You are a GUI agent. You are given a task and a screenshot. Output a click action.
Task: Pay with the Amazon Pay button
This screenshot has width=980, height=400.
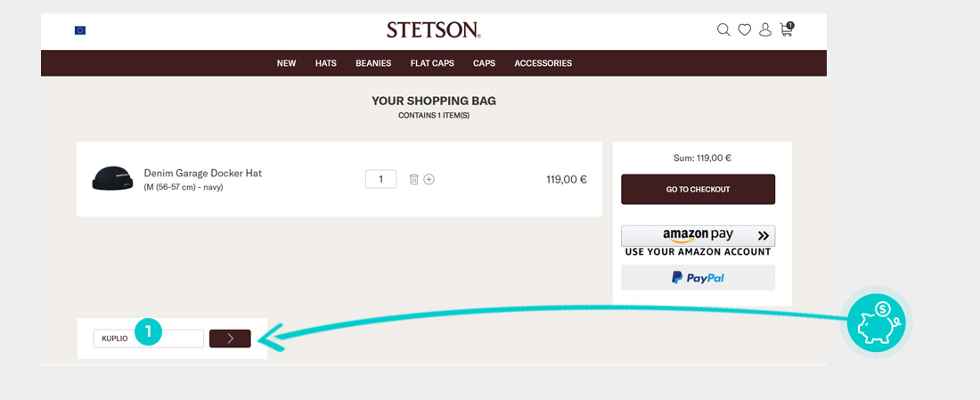pyautogui.click(x=698, y=236)
